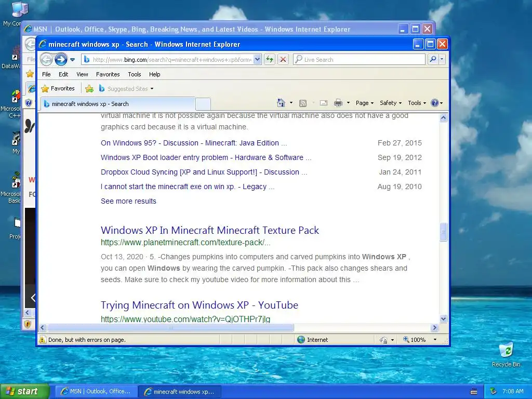
Task: Click the vertical scrollbar down arrow
Action: click(x=443, y=318)
